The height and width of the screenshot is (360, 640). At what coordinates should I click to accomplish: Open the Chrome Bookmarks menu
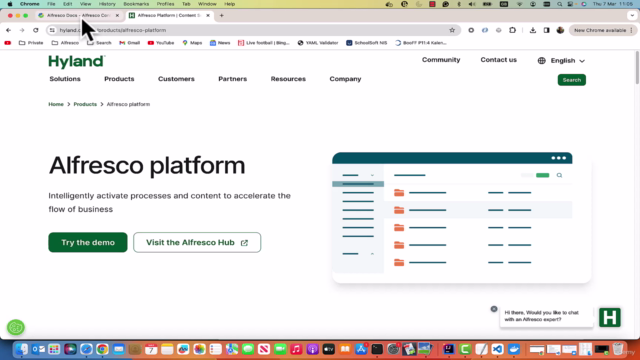tap(136, 4)
